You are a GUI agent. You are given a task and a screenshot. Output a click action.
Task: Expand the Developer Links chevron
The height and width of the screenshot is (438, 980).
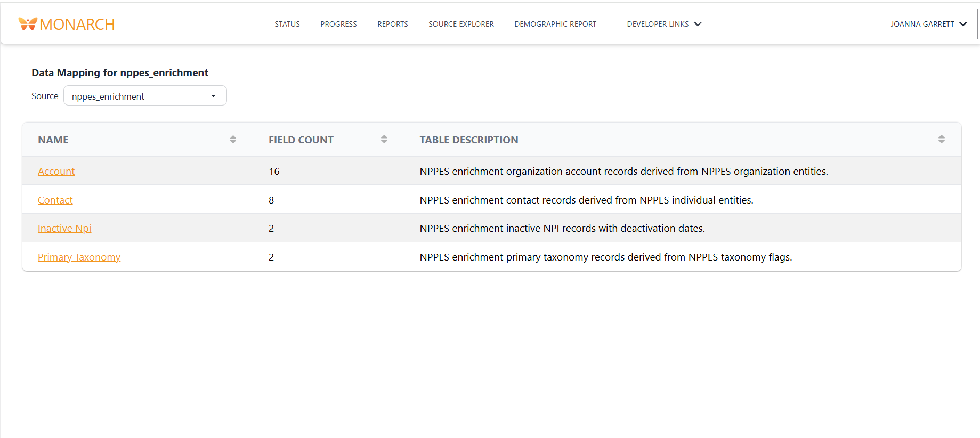tap(698, 24)
